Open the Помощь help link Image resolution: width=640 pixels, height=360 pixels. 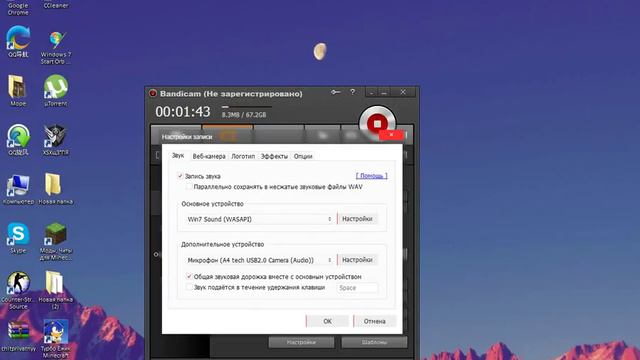[371, 176]
